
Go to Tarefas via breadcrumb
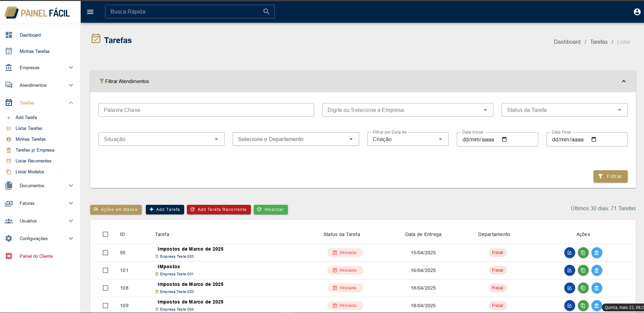point(599,42)
